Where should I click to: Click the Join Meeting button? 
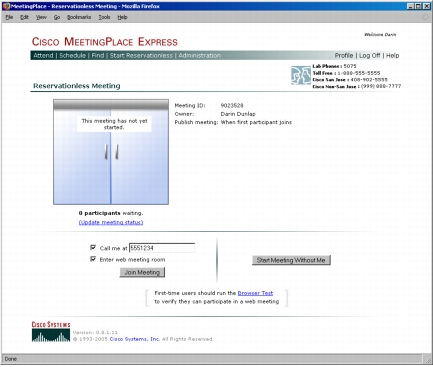[142, 272]
